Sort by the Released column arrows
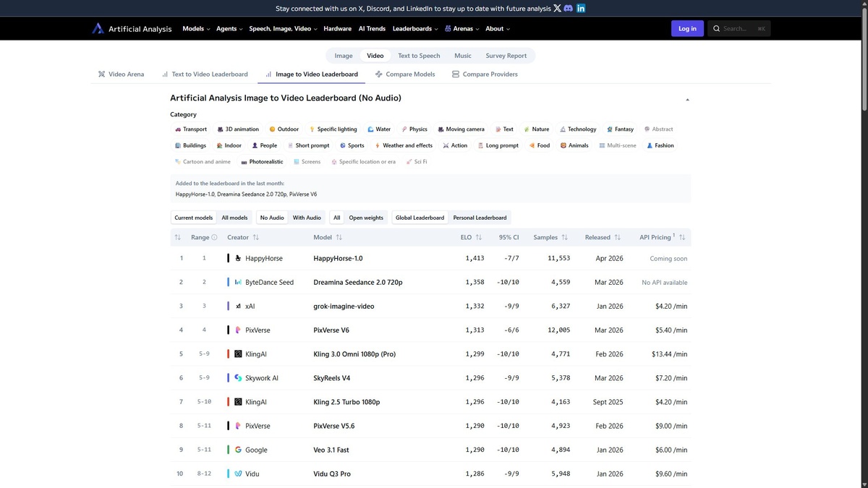The width and height of the screenshot is (868, 488). coord(618,237)
